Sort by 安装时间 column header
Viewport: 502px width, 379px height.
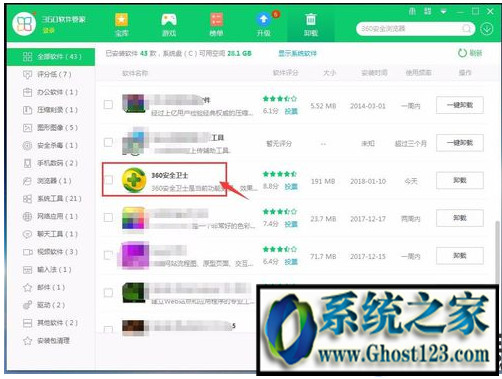[x=375, y=73]
